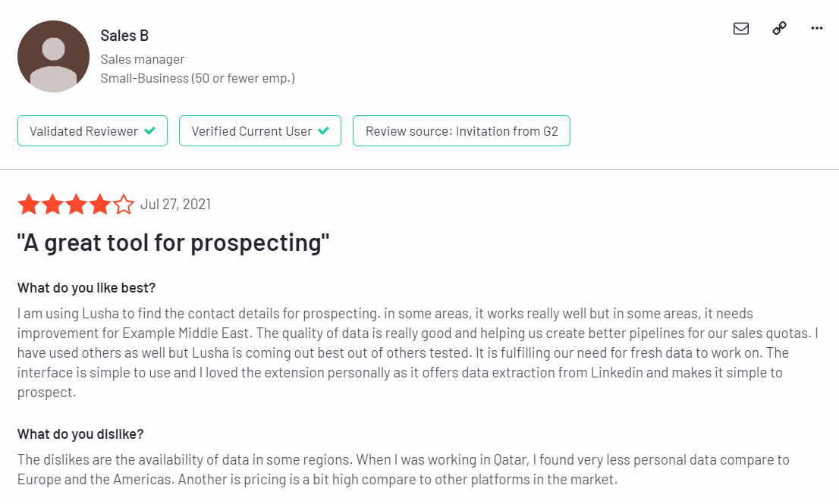
Task: Click the Review source Invitation from G2 badge
Action: pos(461,131)
